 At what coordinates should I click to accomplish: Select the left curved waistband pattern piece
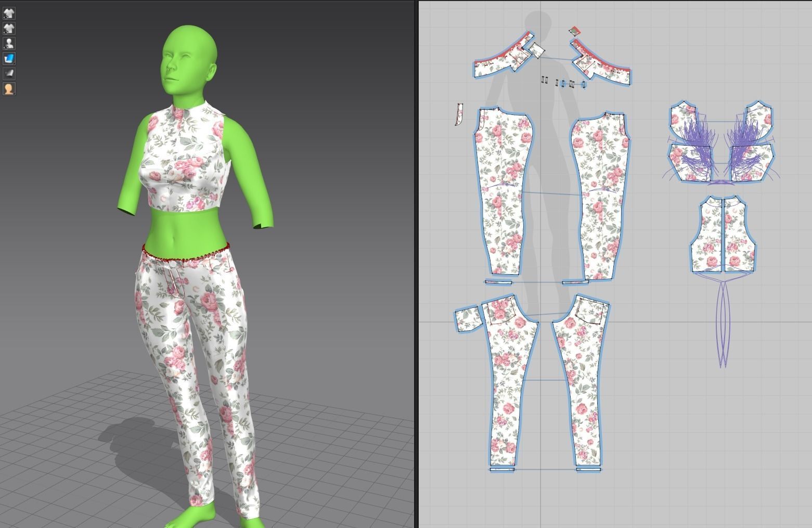pos(499,58)
